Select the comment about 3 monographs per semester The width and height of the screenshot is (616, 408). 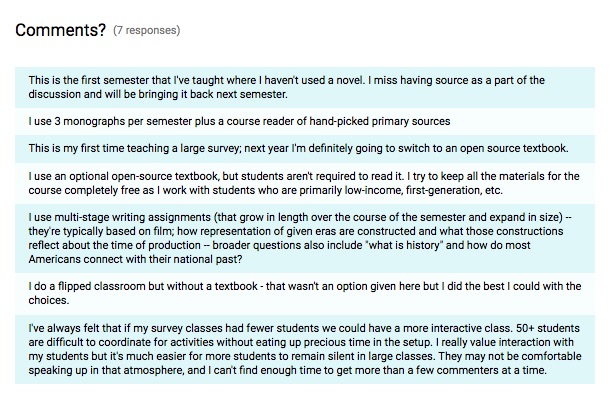point(305,121)
